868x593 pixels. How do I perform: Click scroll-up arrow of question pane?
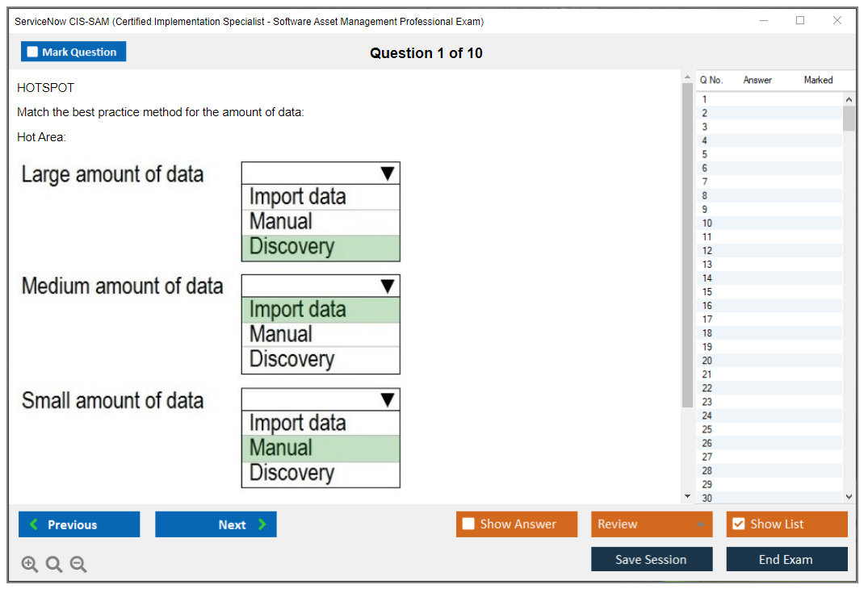687,77
